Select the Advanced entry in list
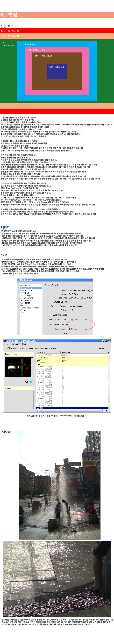This screenshot has width=114, height=644. click(x=25, y=313)
